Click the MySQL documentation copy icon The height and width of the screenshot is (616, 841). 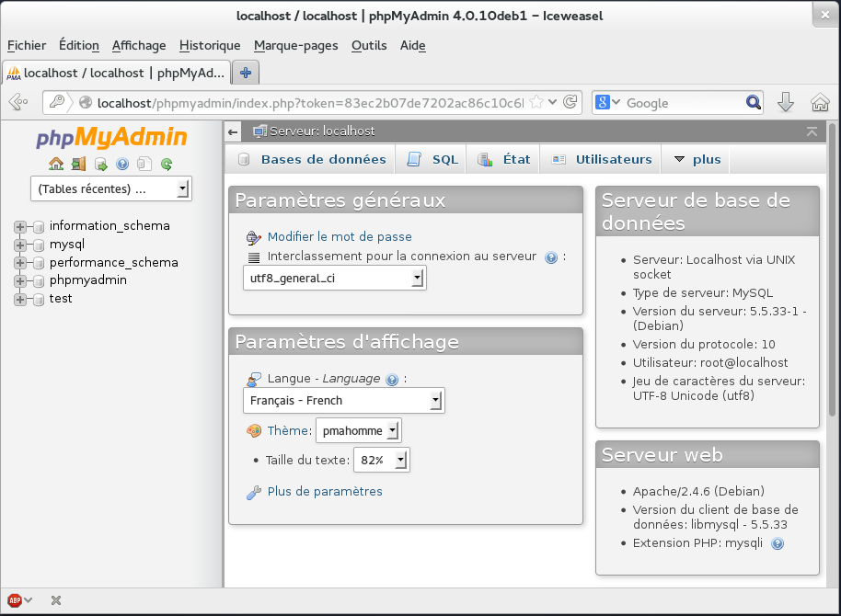point(144,164)
